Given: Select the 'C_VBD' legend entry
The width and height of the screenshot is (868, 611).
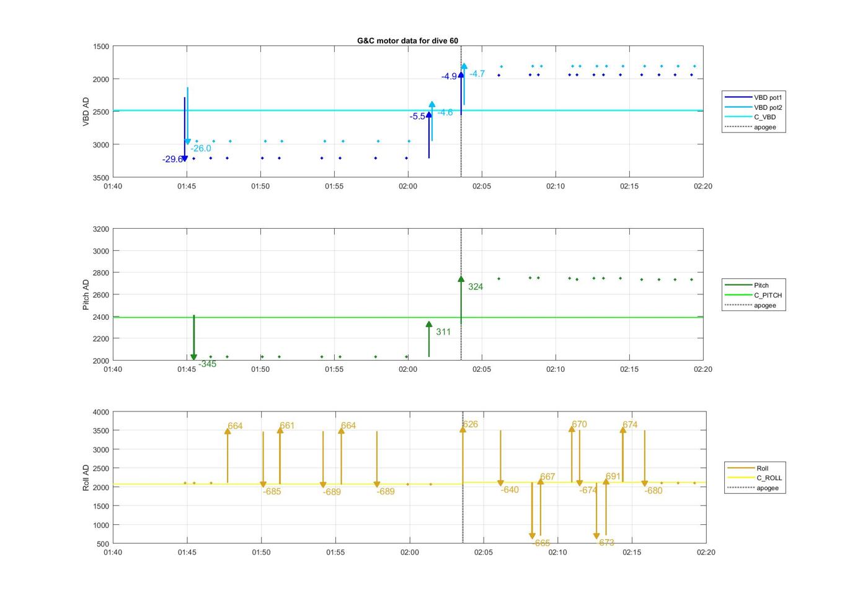Looking at the screenshot, I should (x=750, y=117).
